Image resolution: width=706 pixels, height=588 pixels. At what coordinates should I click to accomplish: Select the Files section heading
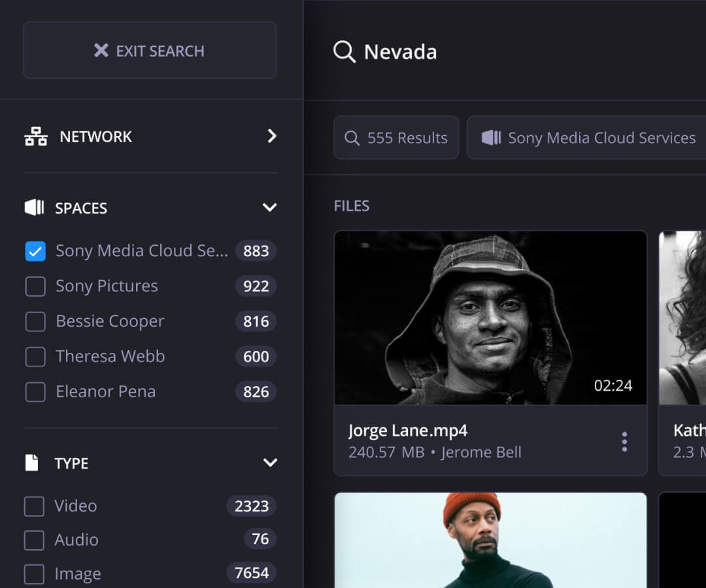352,205
